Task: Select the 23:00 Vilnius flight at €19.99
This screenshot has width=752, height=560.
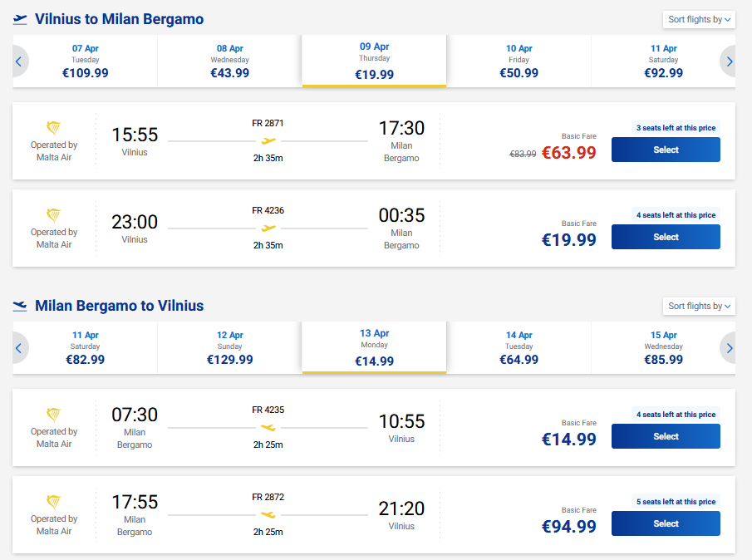Action: pyautogui.click(x=666, y=237)
